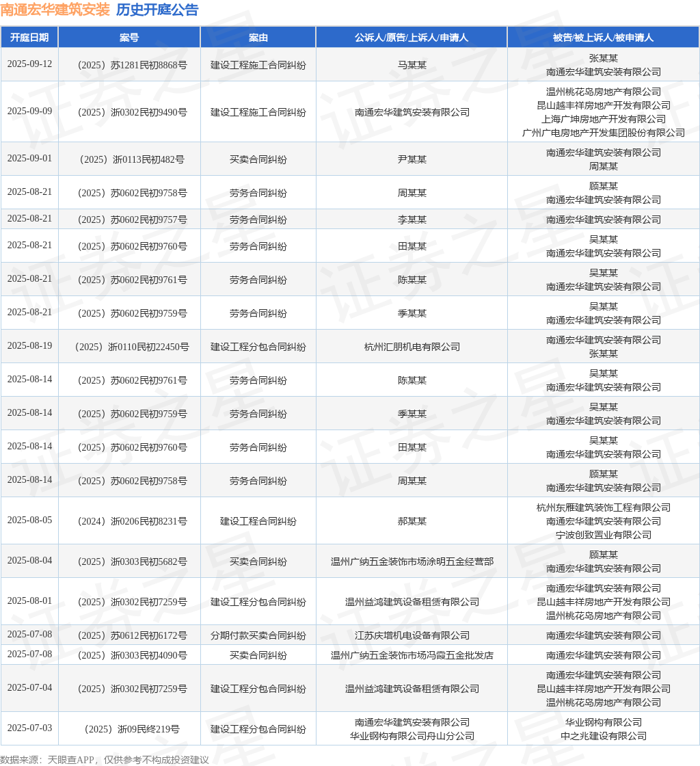The image size is (700, 766).
Task: Select plaintiff 温州广纳五金装饰市场冯霞五金批发店
Action: click(412, 655)
